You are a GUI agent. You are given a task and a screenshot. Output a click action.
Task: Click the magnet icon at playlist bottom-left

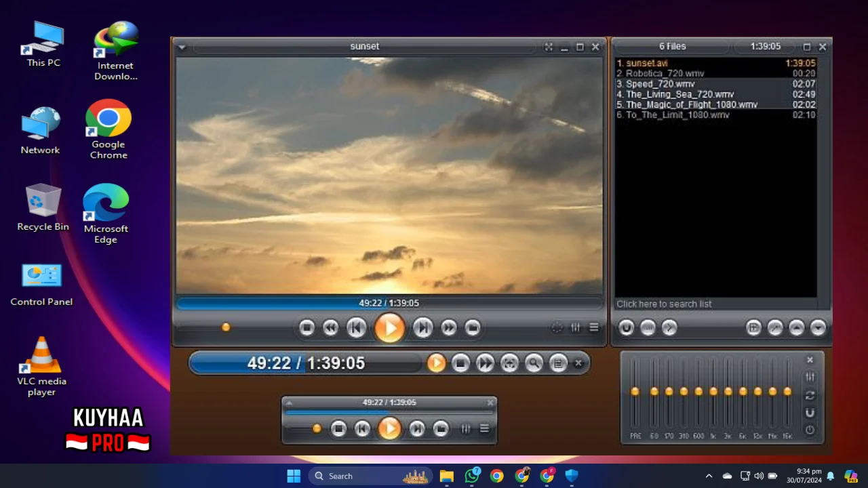(x=627, y=328)
